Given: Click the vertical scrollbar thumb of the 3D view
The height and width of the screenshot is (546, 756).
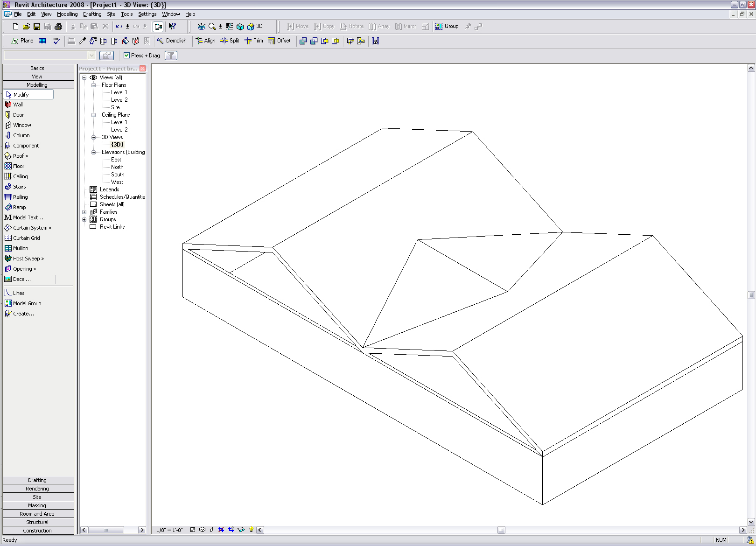Looking at the screenshot, I should 751,295.
